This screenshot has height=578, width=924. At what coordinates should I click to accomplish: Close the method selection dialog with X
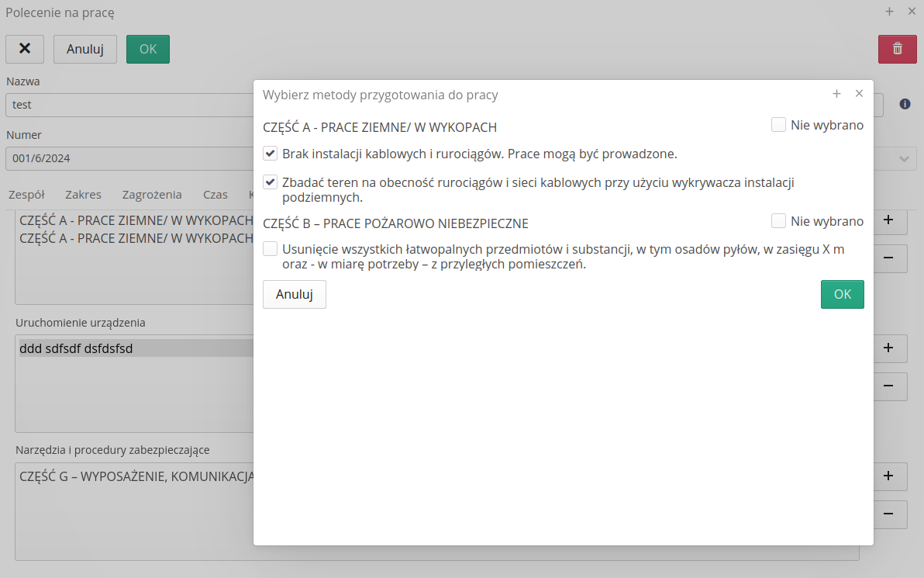859,94
